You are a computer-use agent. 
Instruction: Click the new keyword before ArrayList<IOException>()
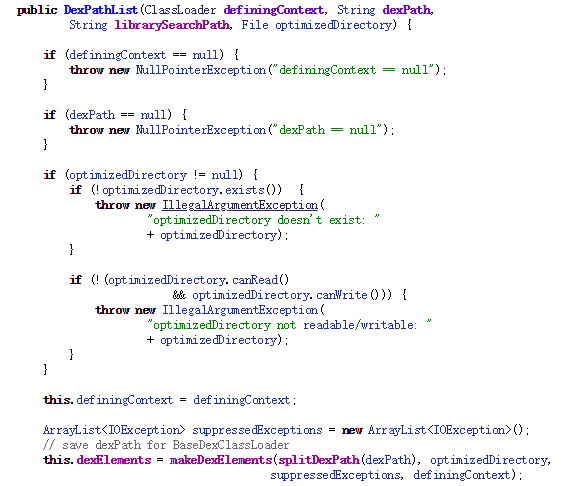pos(352,430)
